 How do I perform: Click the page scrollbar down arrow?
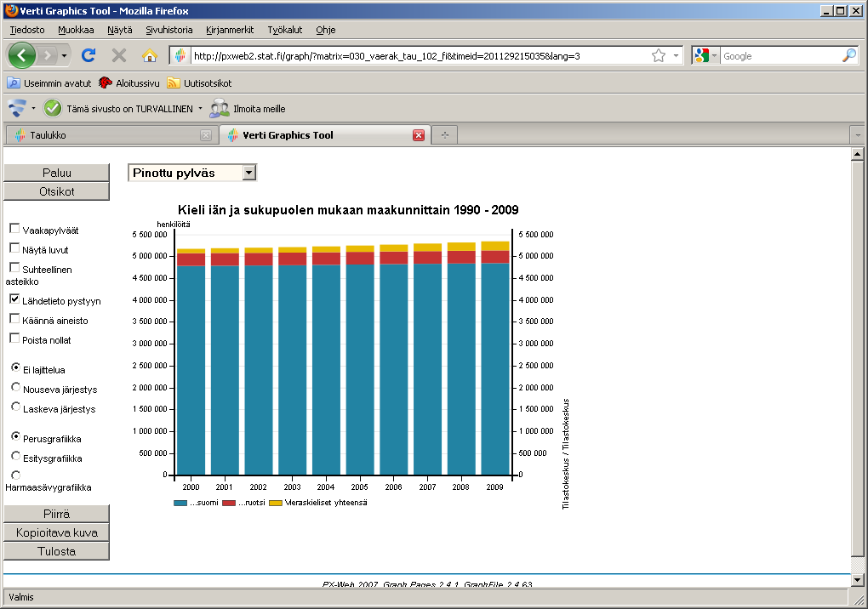pos(858,580)
